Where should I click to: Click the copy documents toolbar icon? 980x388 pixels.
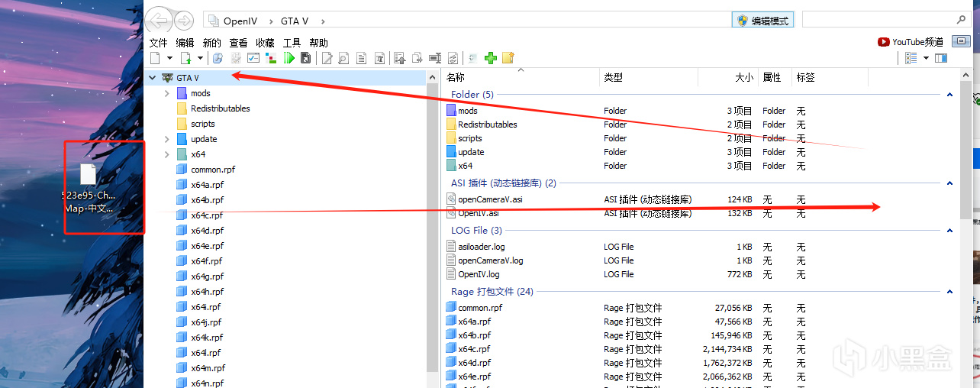(x=417, y=58)
